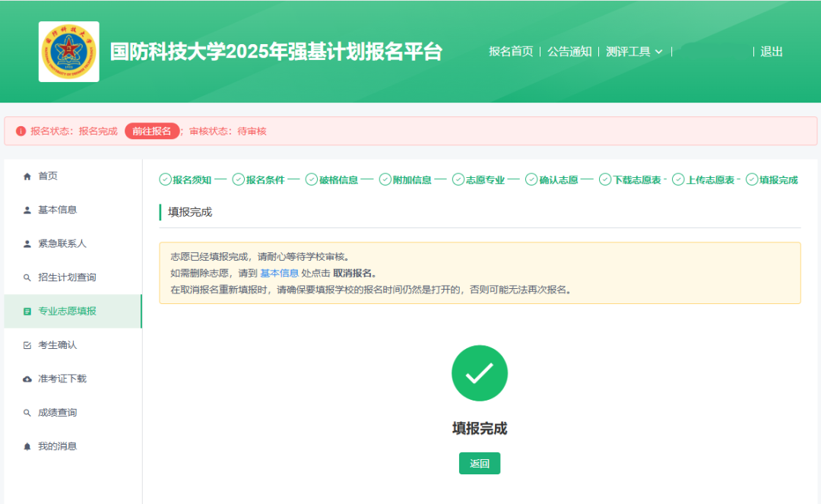This screenshot has height=504, width=821.
Task: Click the checkbox icon beside 考生确认
Action: point(27,345)
